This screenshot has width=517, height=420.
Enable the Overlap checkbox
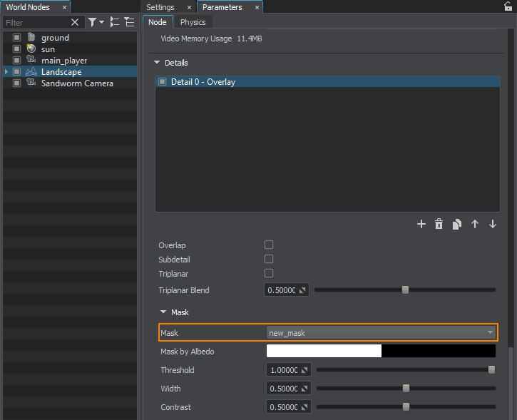(269, 245)
